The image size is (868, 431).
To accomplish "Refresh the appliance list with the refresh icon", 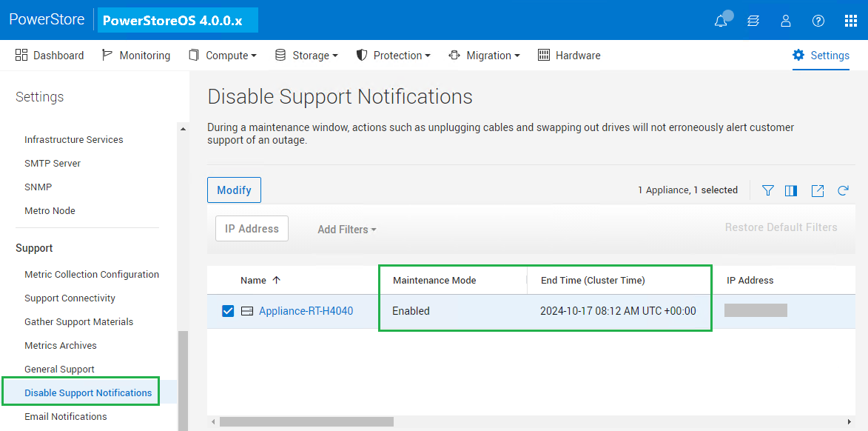I will coord(843,190).
